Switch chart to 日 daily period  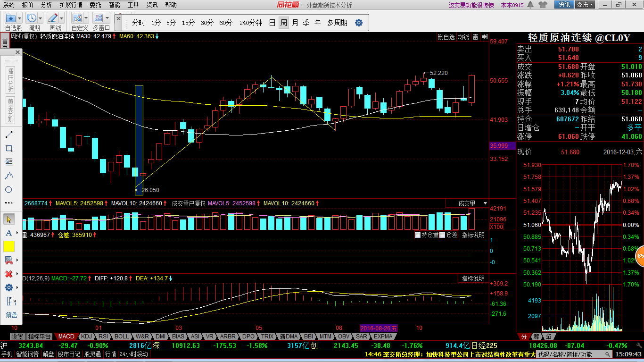coord(272,23)
